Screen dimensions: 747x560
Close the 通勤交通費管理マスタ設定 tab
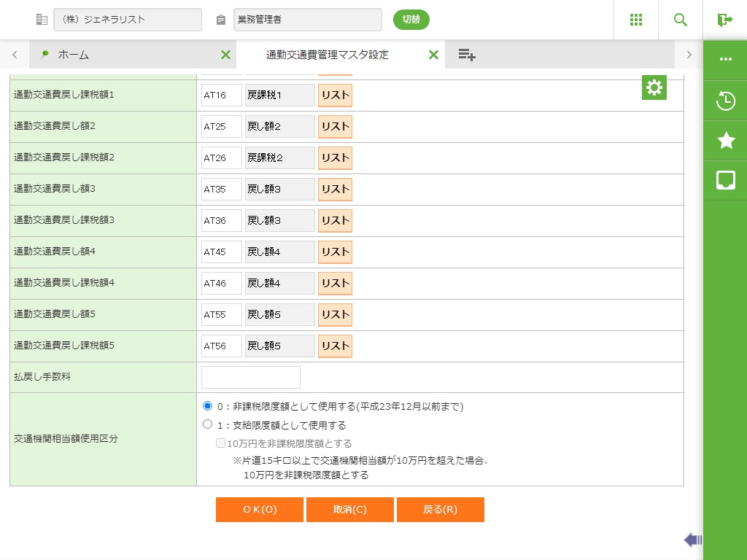tap(433, 55)
